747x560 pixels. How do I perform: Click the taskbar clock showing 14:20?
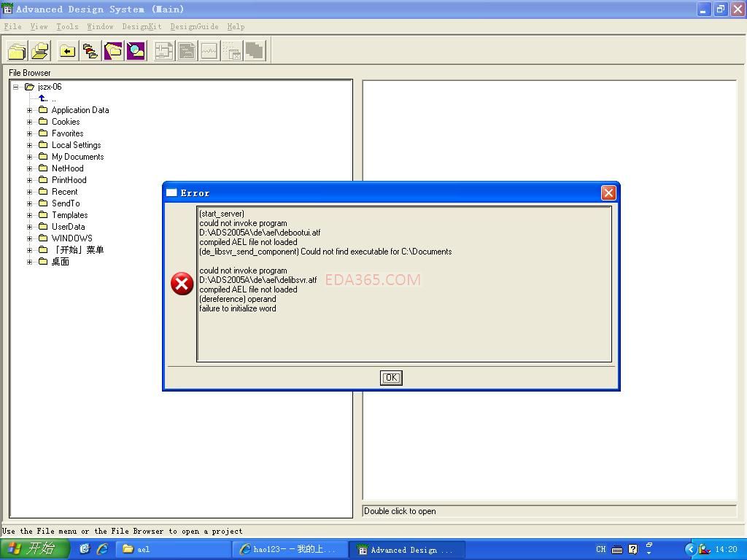click(726, 549)
